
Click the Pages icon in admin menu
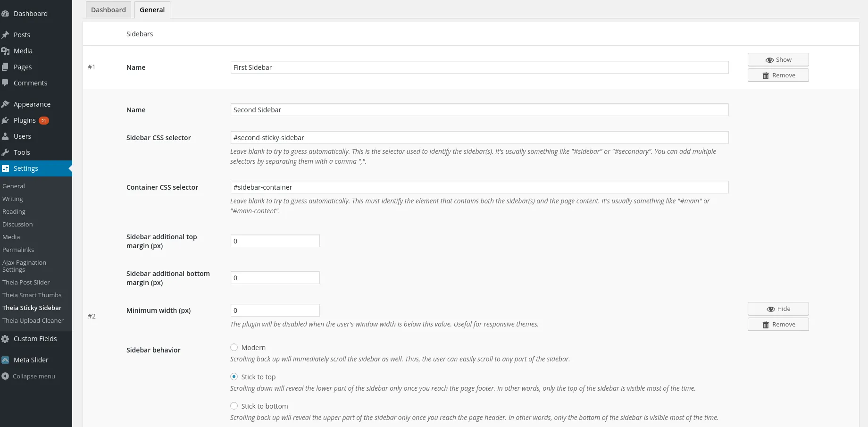coord(5,67)
